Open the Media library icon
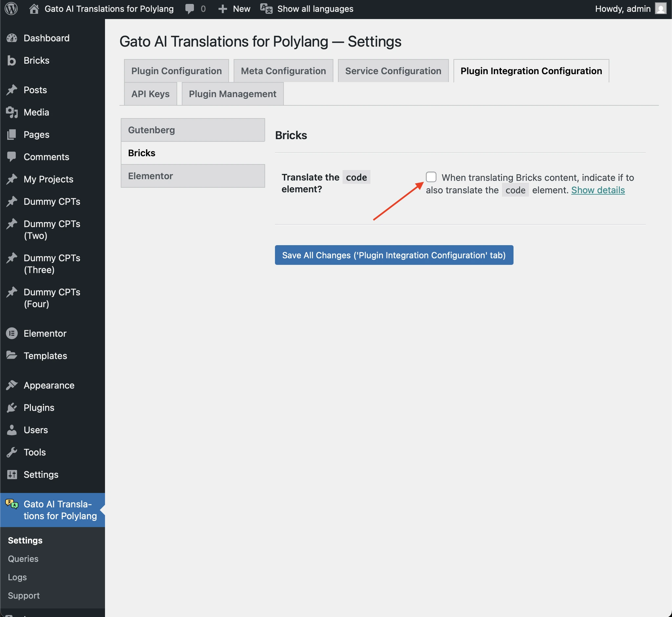The image size is (672, 617). point(11,112)
